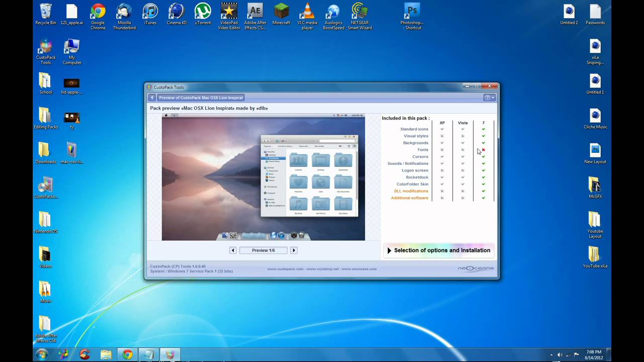Select the Mozilla Thunderbird desktop icon

124,17
